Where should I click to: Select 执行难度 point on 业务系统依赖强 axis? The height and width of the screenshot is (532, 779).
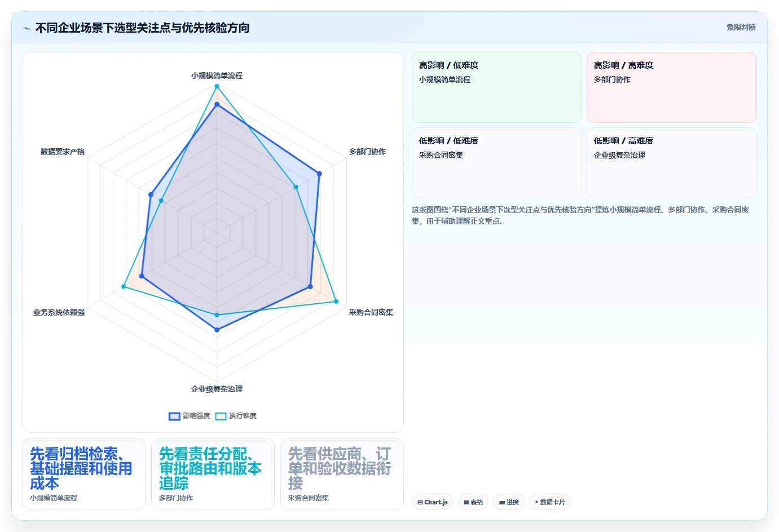124,287
